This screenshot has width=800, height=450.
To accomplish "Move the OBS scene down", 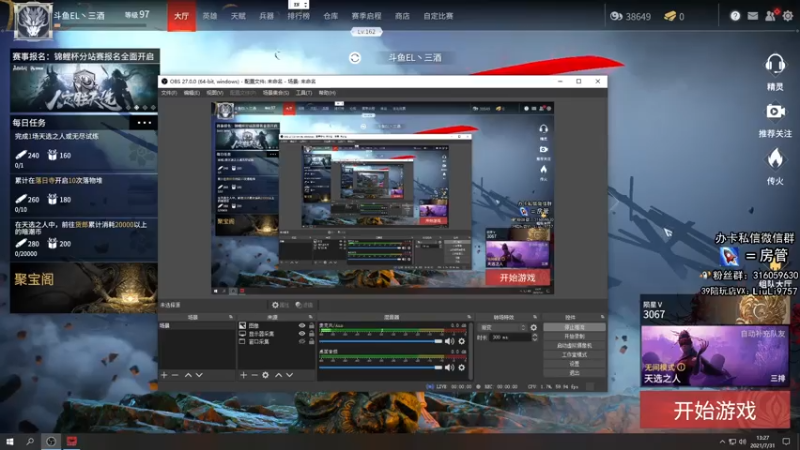I will [x=199, y=375].
